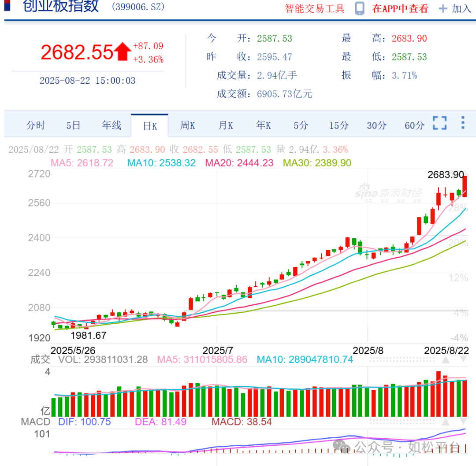This screenshot has width=476, height=466.
Task: Click the DEA: 81.49 indicator
Action: click(160, 422)
